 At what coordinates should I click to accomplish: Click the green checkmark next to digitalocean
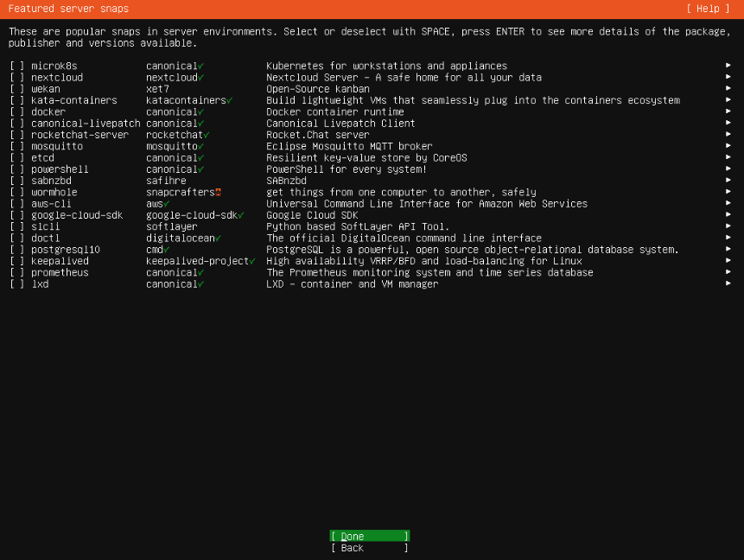pyautogui.click(x=218, y=238)
